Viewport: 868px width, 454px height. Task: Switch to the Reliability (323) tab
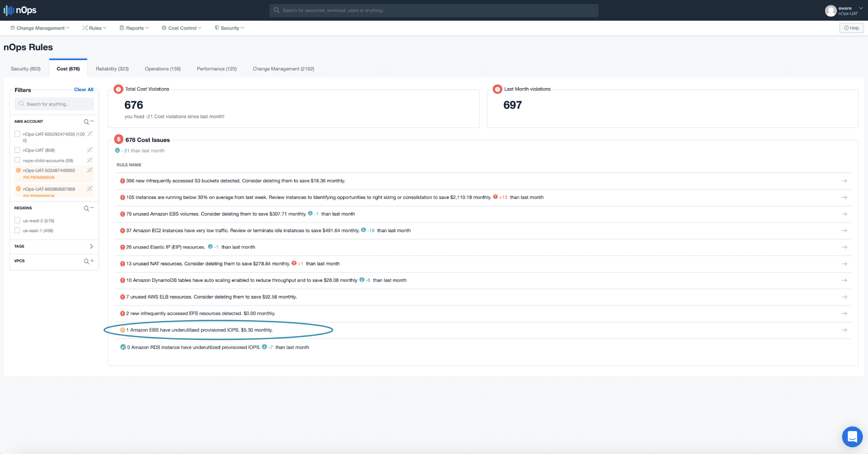coord(112,69)
